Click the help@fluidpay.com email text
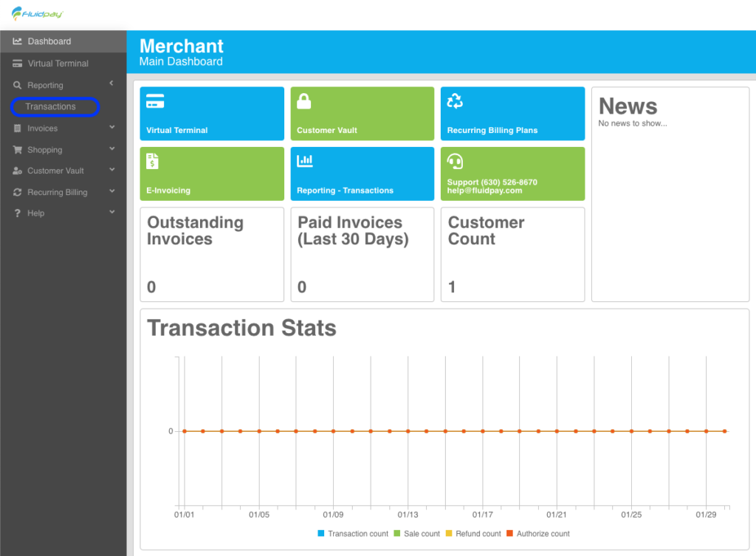Screen dimensions: 756x556 (x=484, y=191)
